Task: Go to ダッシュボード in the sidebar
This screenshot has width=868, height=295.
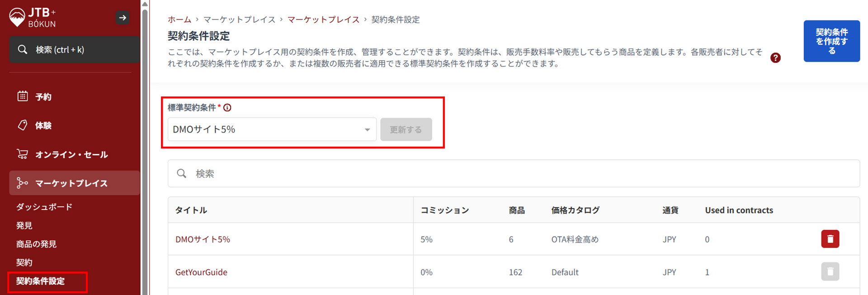Action: [44, 207]
